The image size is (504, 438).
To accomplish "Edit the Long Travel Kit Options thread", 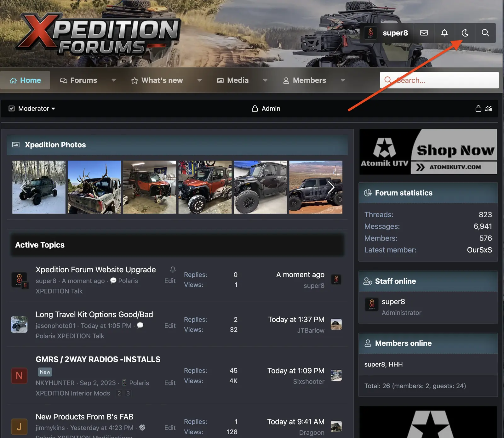I will click(170, 326).
